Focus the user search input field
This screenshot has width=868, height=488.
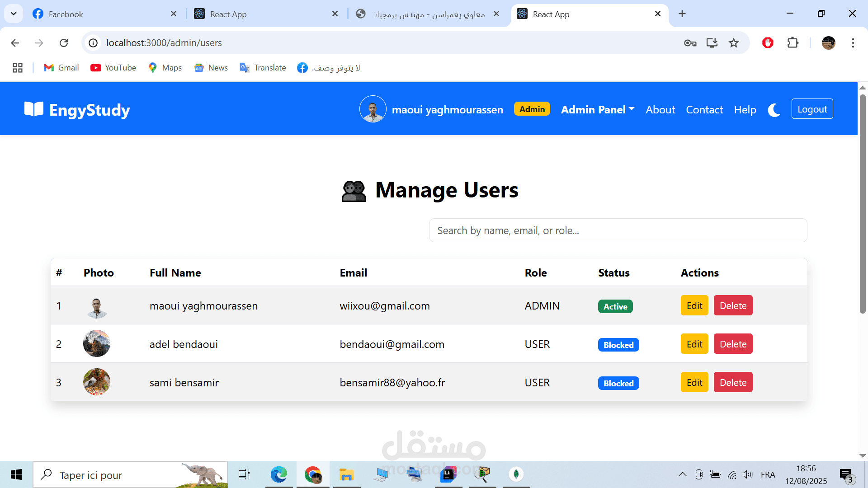618,230
